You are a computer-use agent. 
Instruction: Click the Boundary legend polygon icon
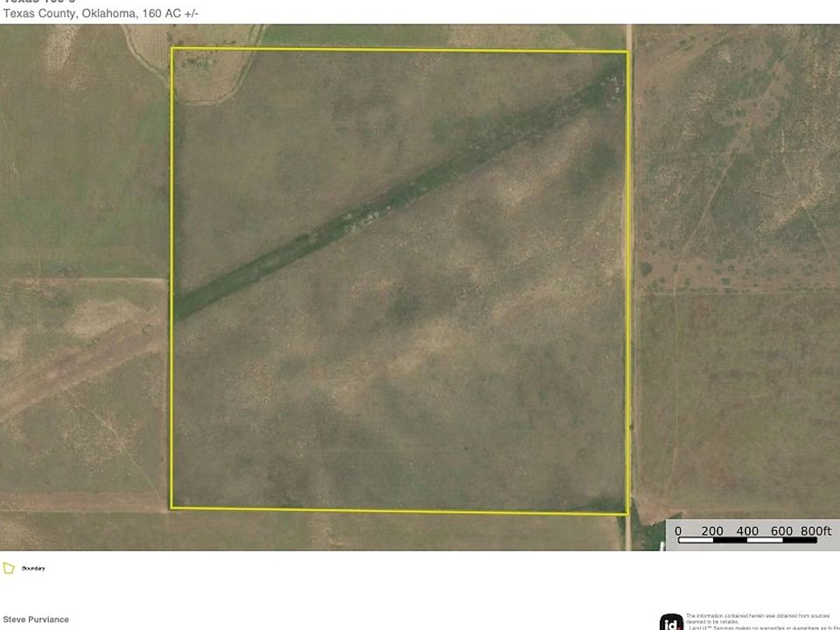[9, 568]
